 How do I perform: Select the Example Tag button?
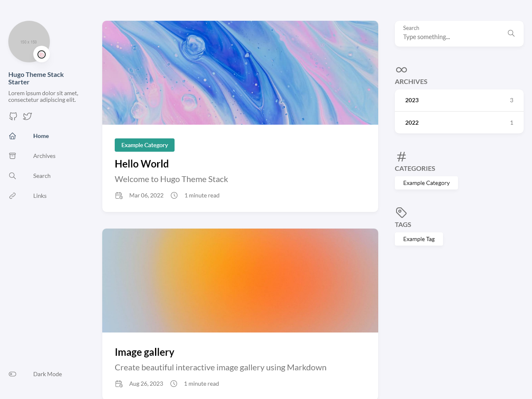tap(419, 239)
